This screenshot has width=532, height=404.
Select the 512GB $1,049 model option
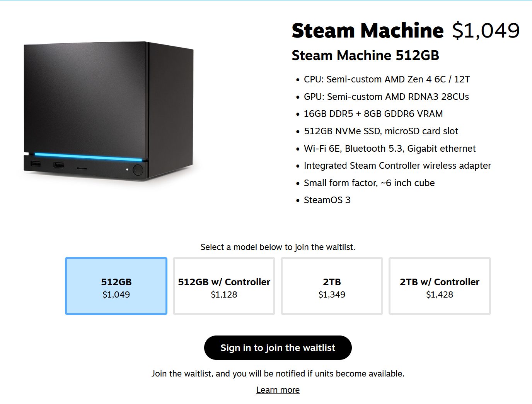[x=116, y=286]
